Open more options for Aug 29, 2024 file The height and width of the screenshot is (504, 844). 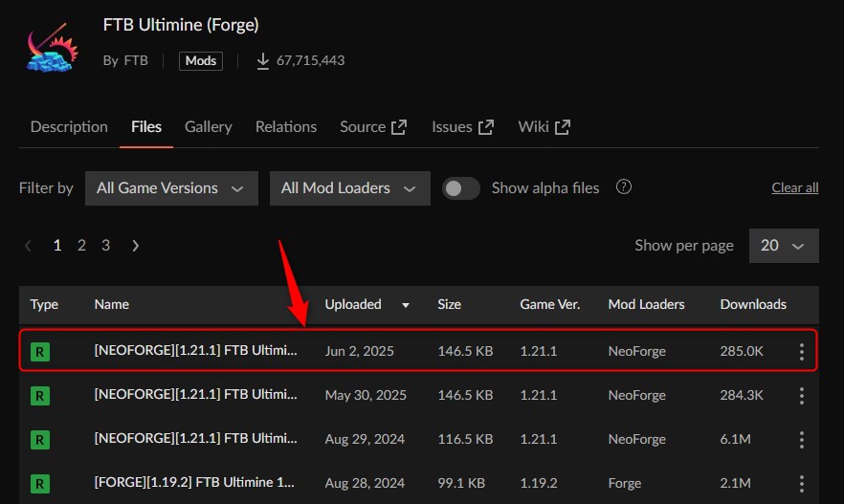[x=802, y=440]
